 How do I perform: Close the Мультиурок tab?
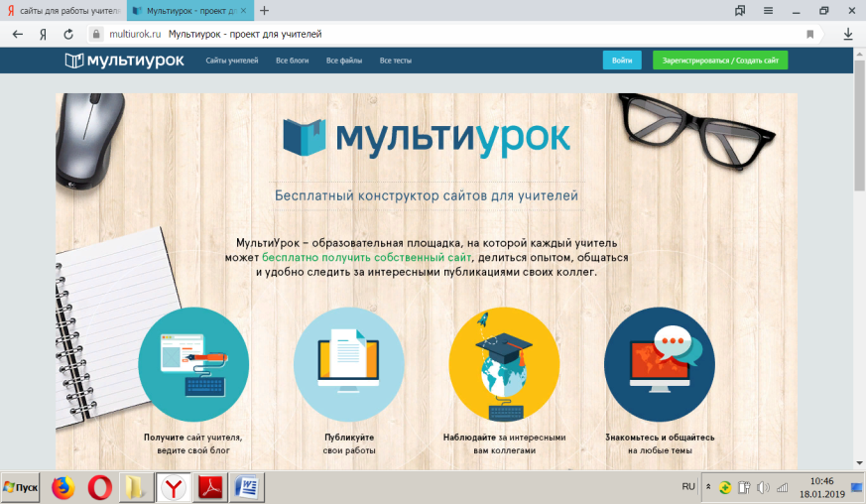coord(244,11)
